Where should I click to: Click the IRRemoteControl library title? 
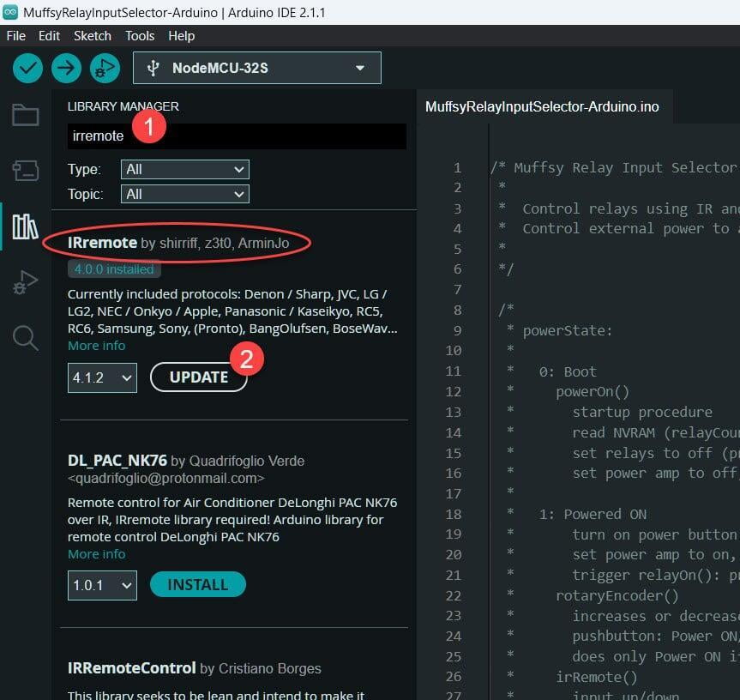pyautogui.click(x=132, y=668)
